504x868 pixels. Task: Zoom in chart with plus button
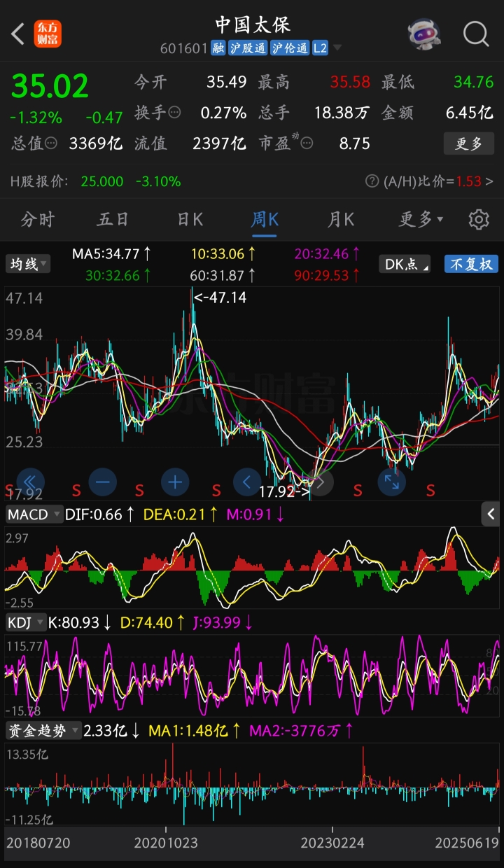tap(175, 482)
